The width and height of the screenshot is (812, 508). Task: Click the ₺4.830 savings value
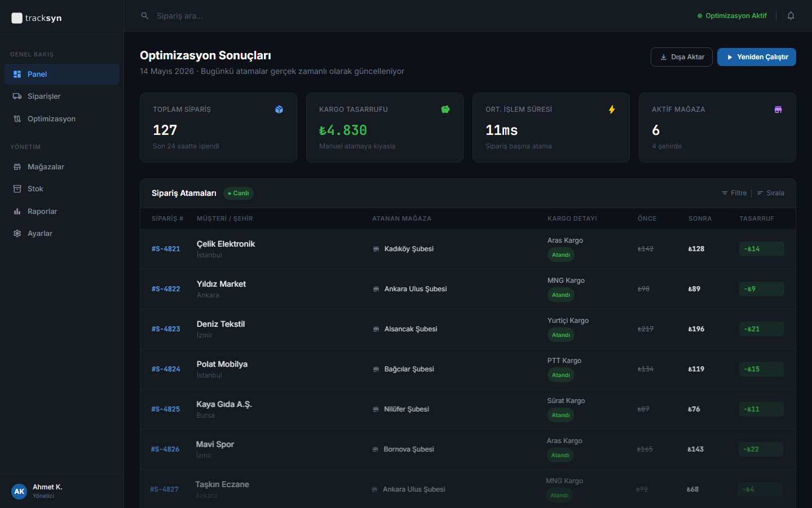coord(343,130)
